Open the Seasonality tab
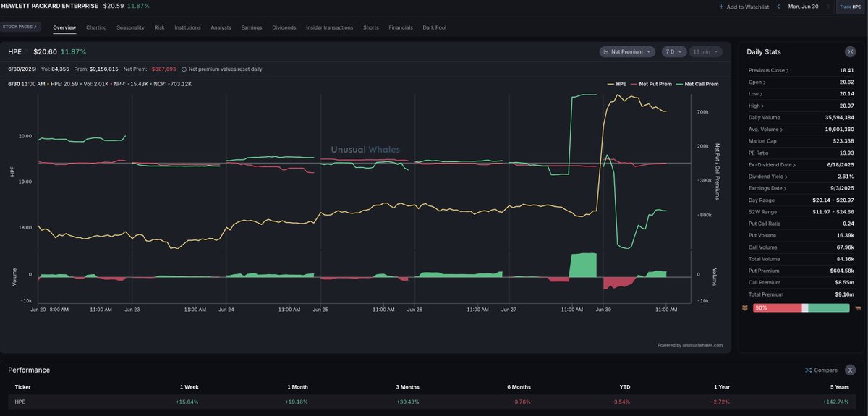 coord(130,27)
